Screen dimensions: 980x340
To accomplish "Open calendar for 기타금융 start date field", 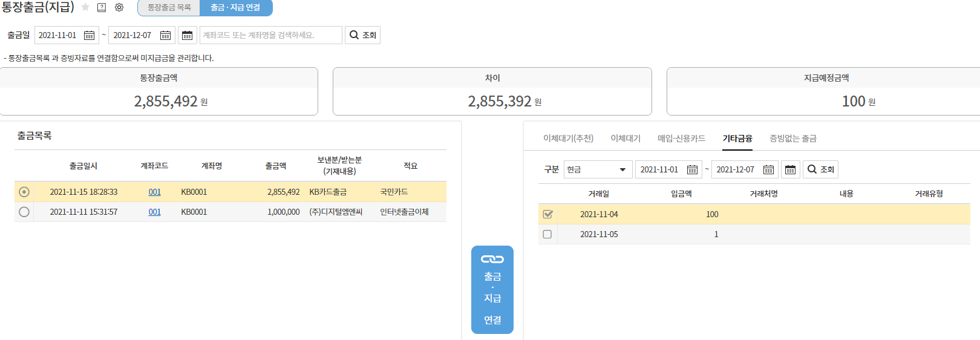I will [x=692, y=169].
